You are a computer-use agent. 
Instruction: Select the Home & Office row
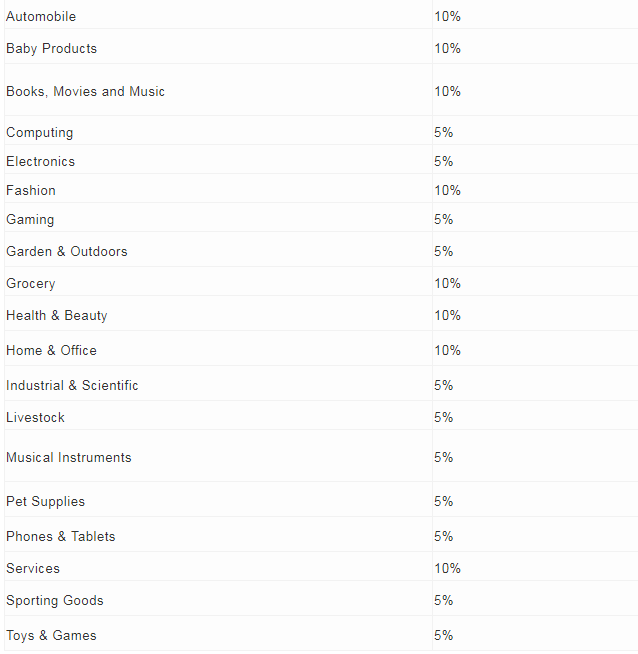coord(321,350)
